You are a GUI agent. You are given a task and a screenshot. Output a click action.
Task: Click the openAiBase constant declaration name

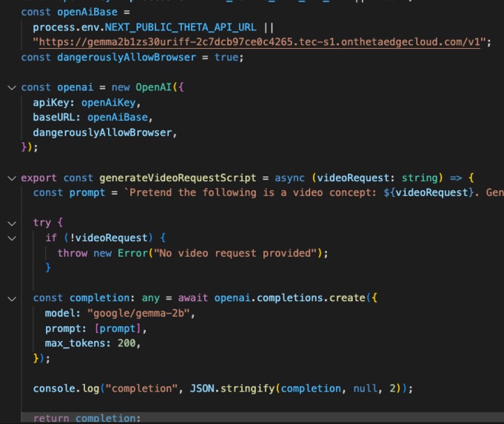pyautogui.click(x=87, y=13)
